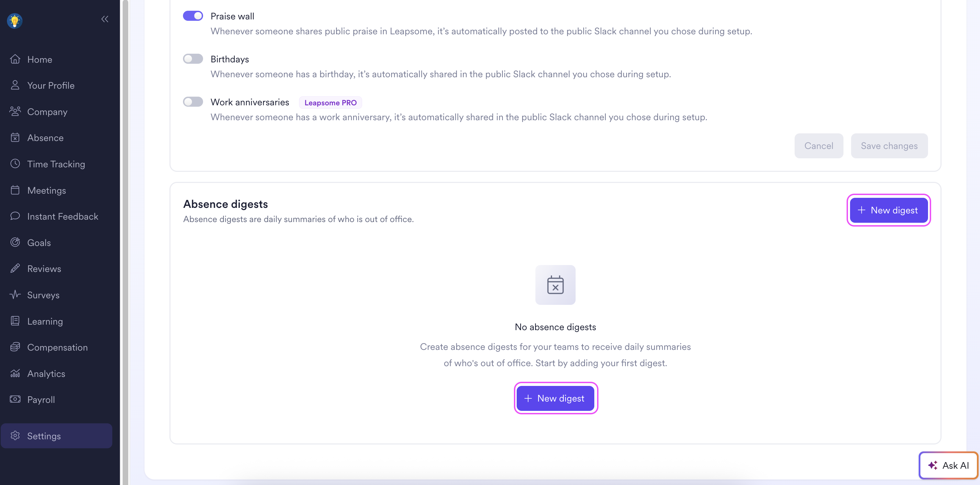980x485 pixels.
Task: Click the Leapsome PRO badge
Action: click(330, 103)
